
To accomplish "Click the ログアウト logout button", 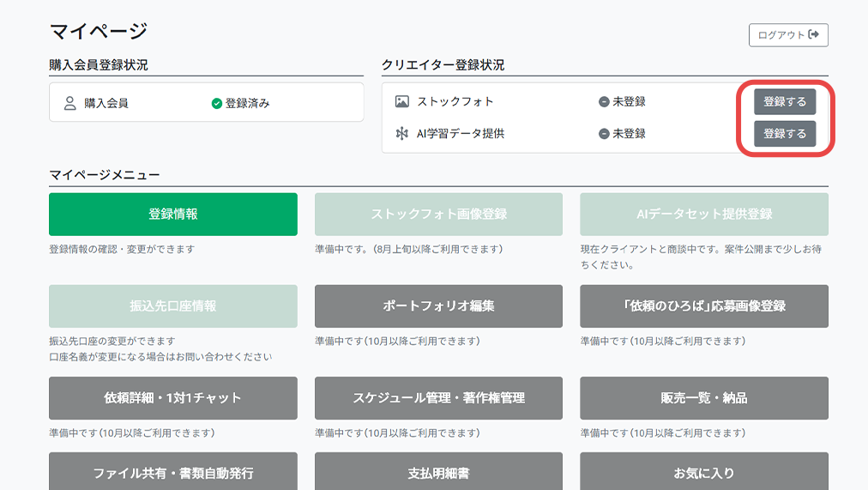I will click(788, 35).
